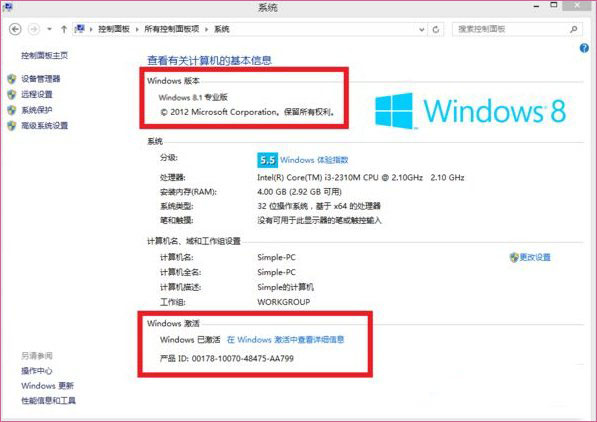The height and width of the screenshot is (422, 597).
Task: Click shield icon beside 系统保护
Action: point(12,110)
